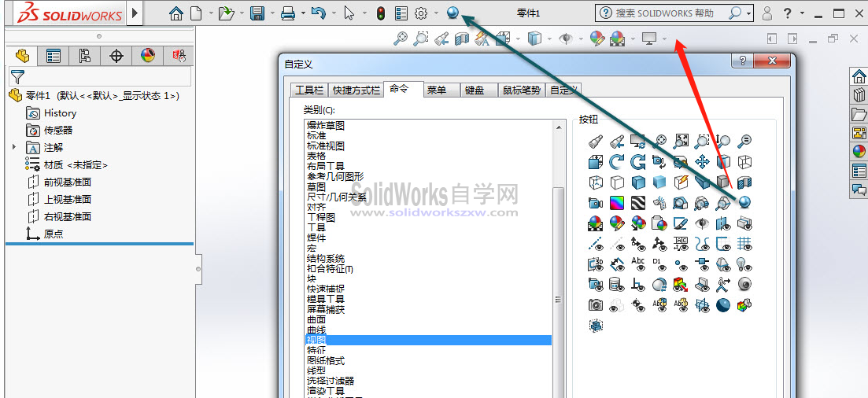Click the Zoom to Fit icon in the heads-up view toolbar
The height and width of the screenshot is (398, 868).
[401, 39]
